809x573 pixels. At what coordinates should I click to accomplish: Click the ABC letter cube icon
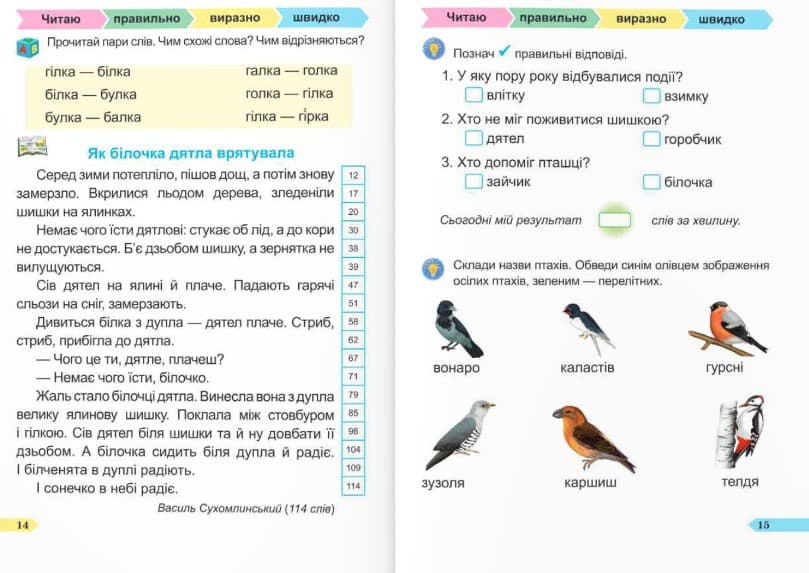pos(28,47)
